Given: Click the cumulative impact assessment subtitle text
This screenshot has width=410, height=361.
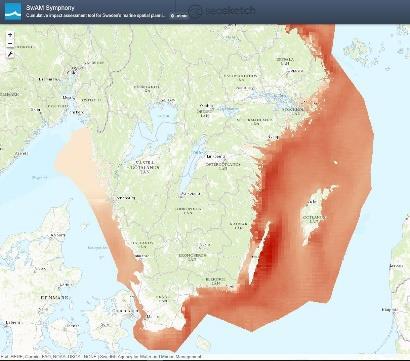Looking at the screenshot, I should coord(96,16).
